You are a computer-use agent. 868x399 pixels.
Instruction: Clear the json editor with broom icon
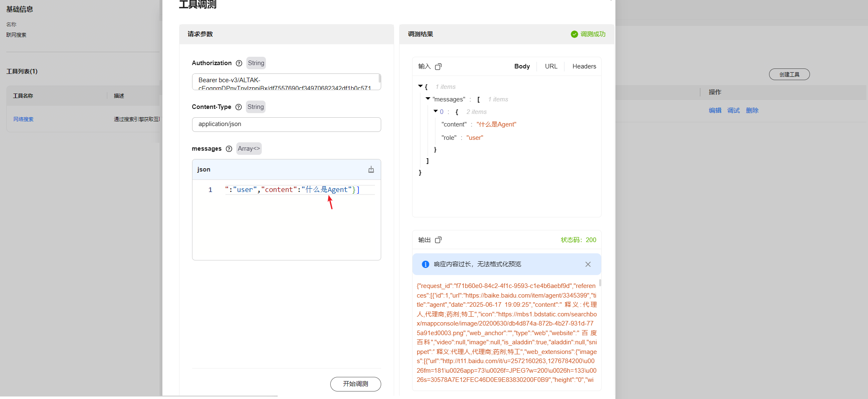pos(371,169)
